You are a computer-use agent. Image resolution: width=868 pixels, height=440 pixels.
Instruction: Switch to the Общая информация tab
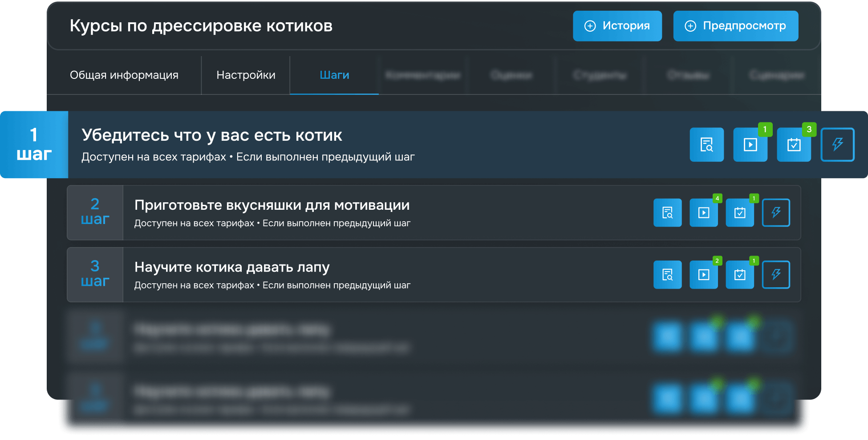[x=124, y=75]
